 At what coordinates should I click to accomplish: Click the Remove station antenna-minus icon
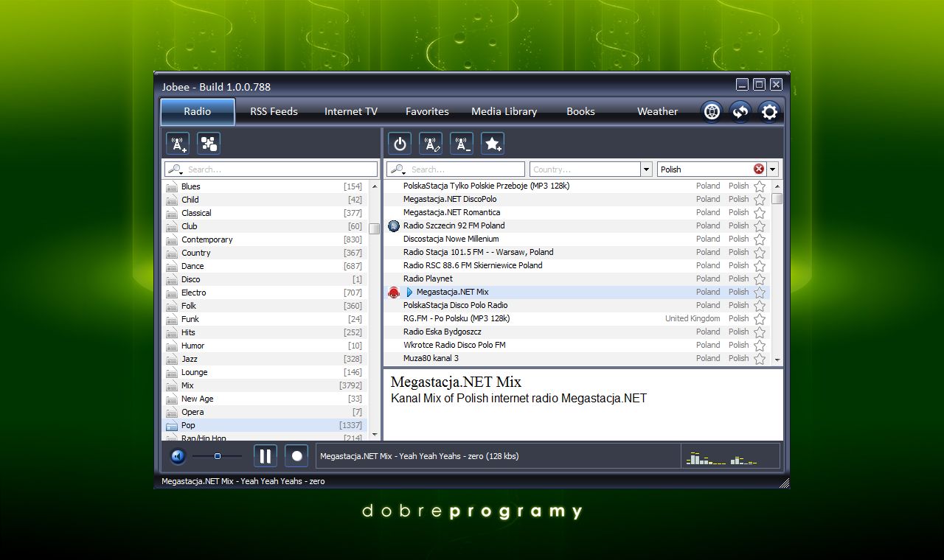[461, 143]
